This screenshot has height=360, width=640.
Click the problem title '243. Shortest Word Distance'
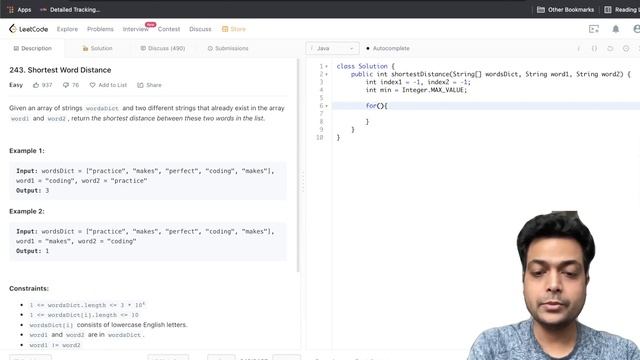[x=60, y=70]
